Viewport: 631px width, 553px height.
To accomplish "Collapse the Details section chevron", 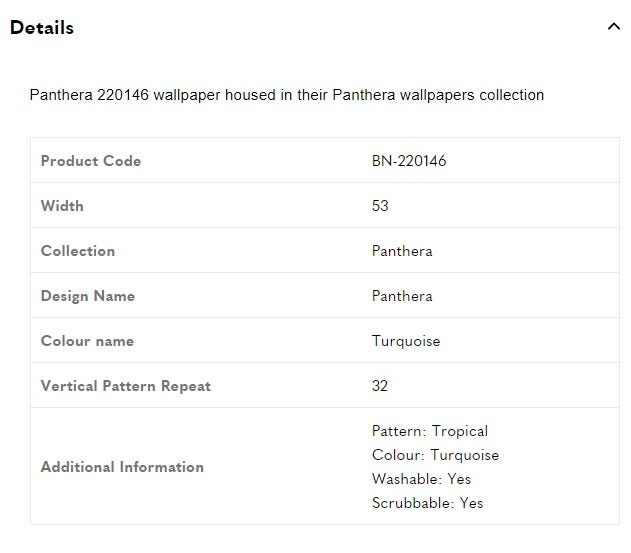I will click(613, 27).
